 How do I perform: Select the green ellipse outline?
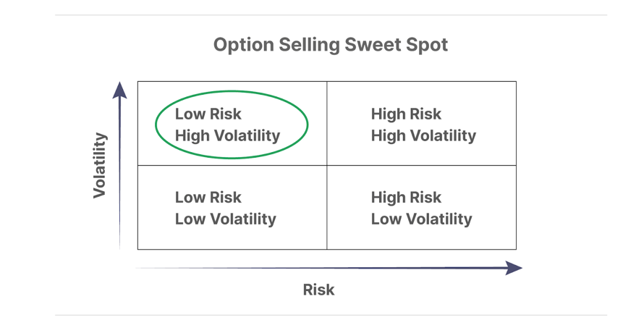[x=232, y=125]
